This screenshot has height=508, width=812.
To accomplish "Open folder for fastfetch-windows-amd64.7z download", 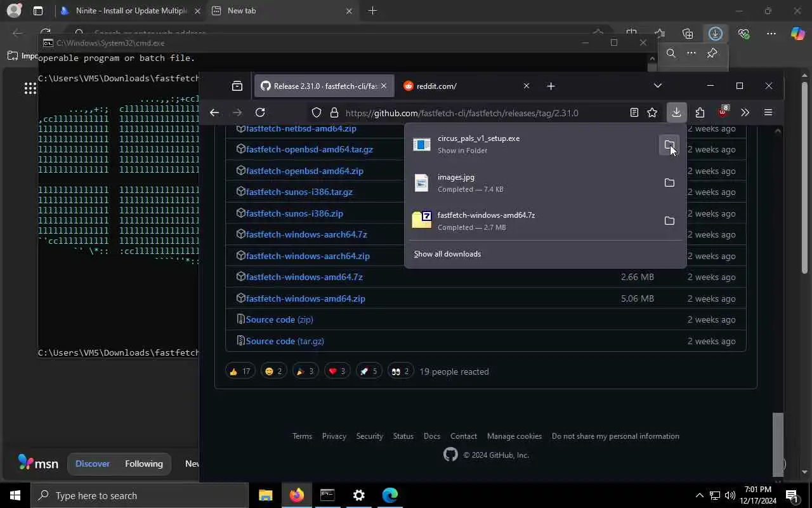I will point(669,221).
